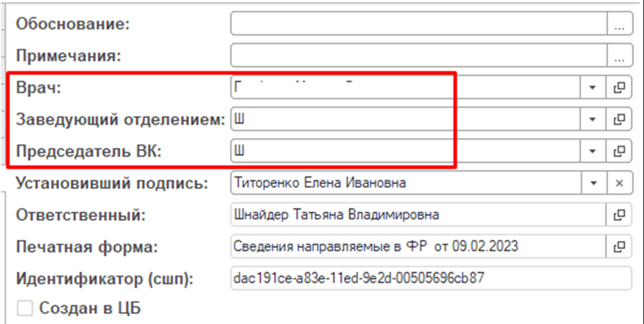The width and height of the screenshot is (644, 324).
Task: Open the Врач record with open-form icon
Action: click(619, 87)
